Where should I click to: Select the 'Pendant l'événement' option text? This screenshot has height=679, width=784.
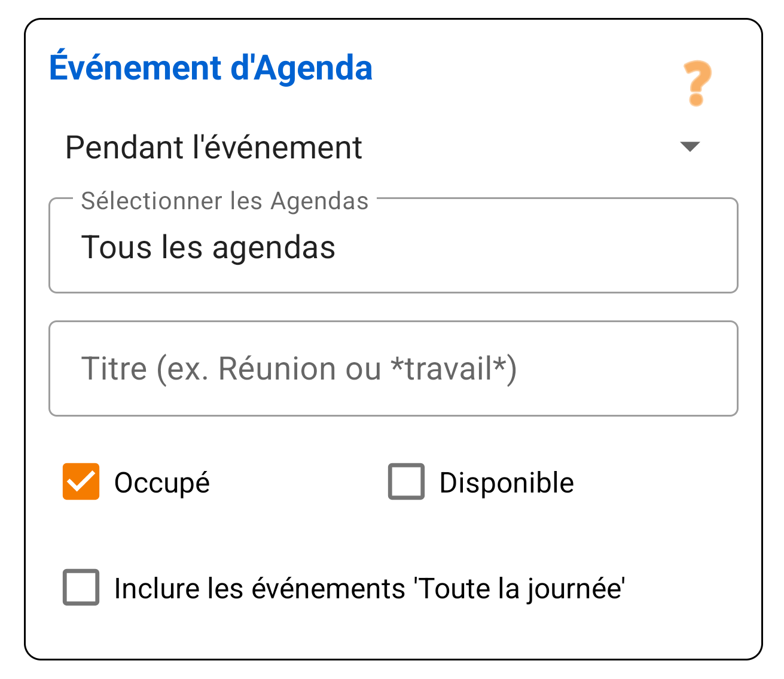click(214, 147)
